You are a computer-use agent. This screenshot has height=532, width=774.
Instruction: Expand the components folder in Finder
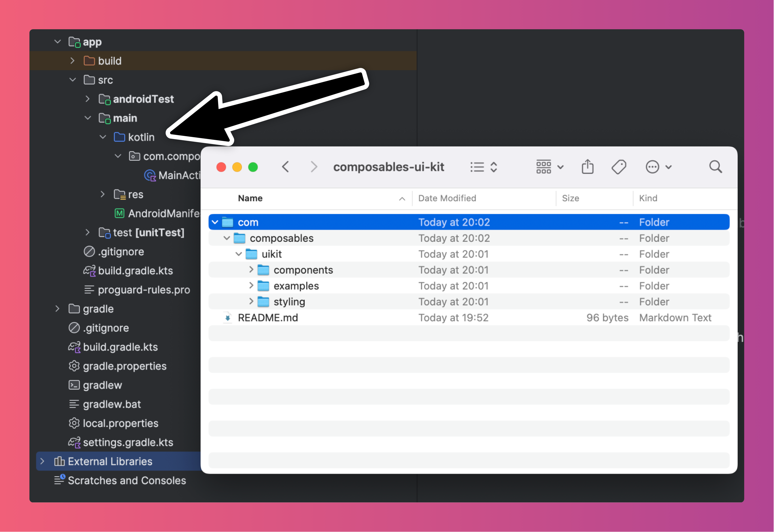pyautogui.click(x=251, y=269)
